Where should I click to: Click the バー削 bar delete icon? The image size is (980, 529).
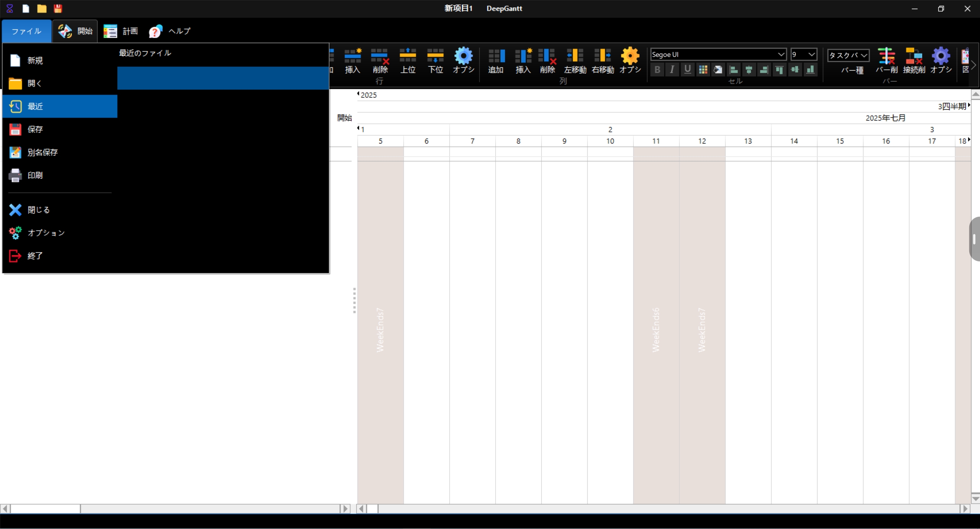tap(886, 61)
